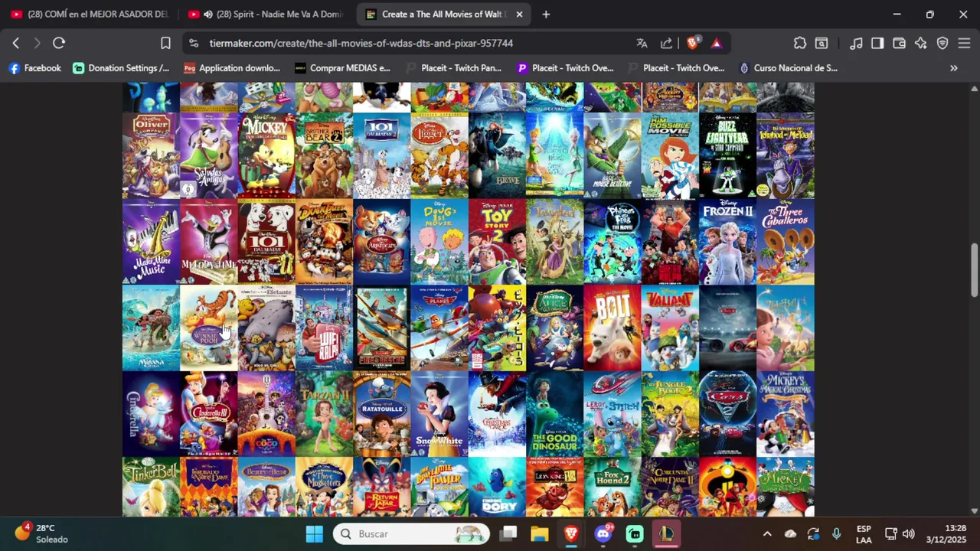Select the Alice in Wonderland poster
The width and height of the screenshot is (980, 551).
(555, 328)
